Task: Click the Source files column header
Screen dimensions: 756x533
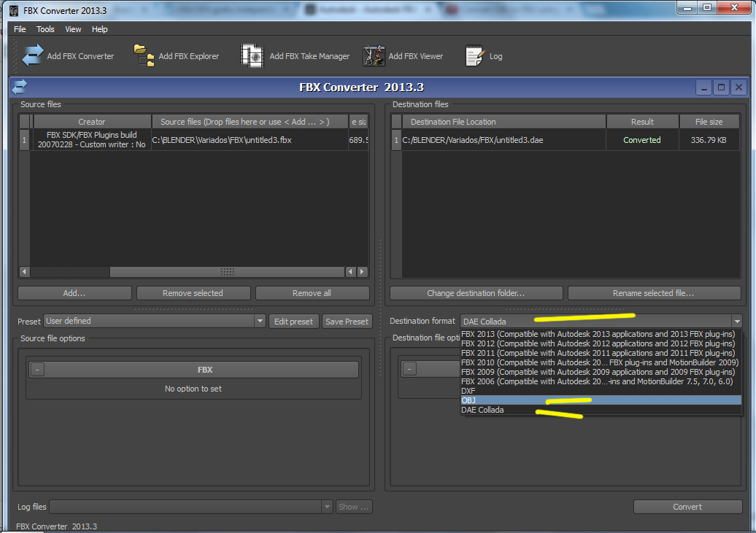Action: tap(250, 122)
